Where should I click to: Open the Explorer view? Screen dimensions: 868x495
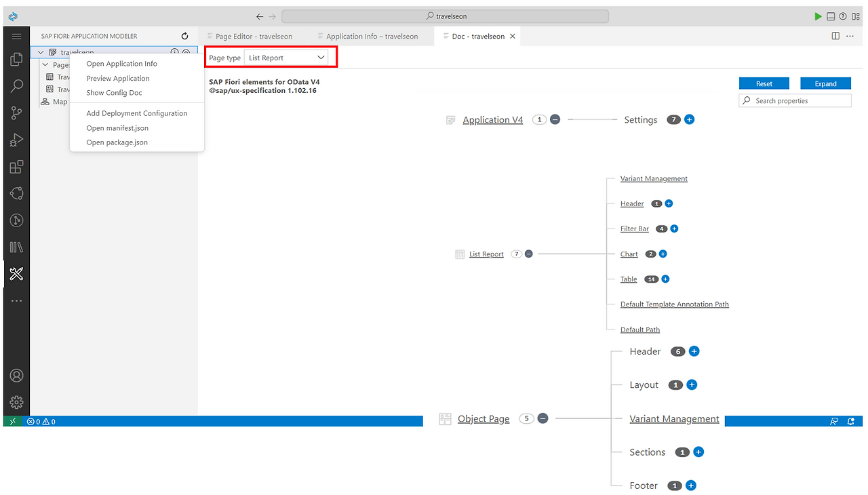pos(16,59)
